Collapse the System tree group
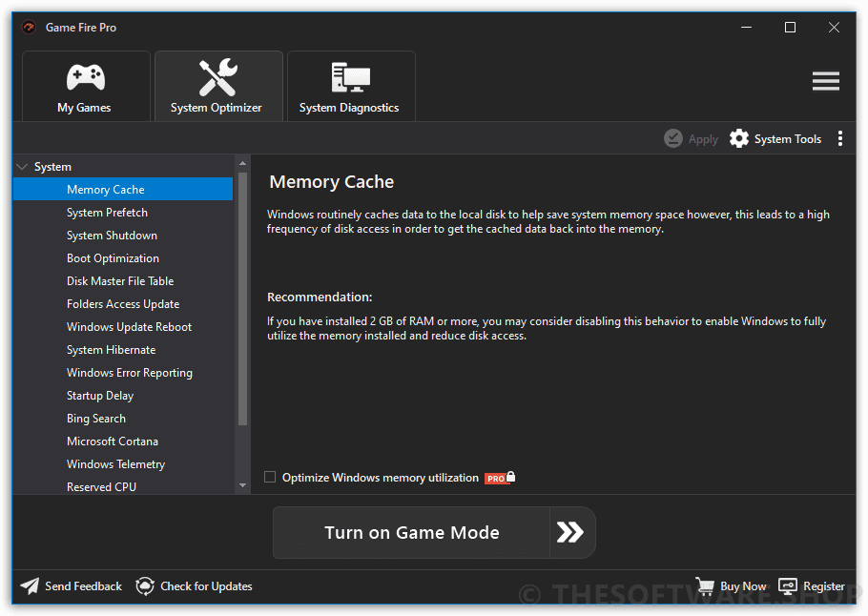 pos(23,167)
